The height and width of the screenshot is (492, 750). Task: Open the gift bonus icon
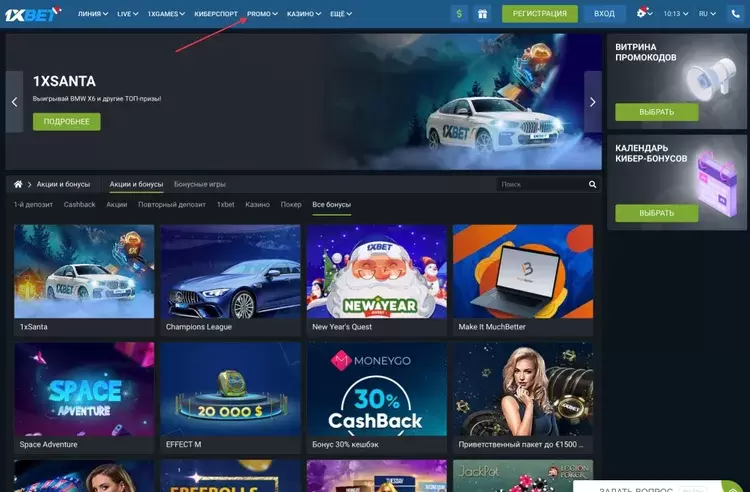[483, 14]
